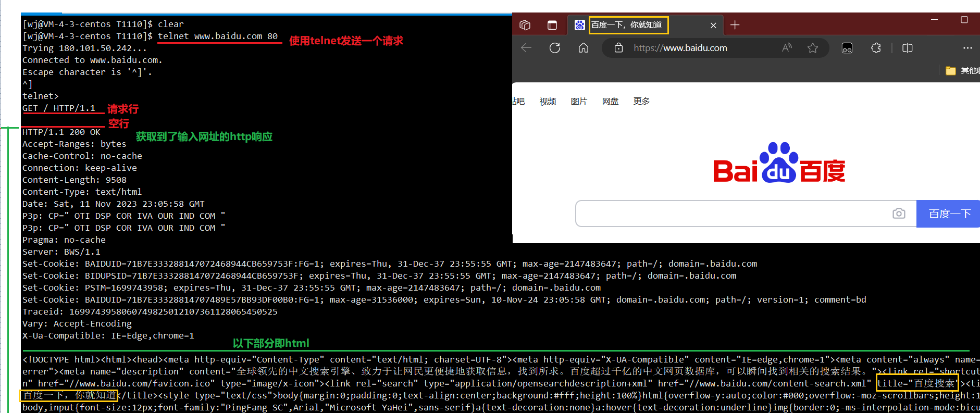
Task: Open the Edge workspaces icon
Action: [x=525, y=25]
